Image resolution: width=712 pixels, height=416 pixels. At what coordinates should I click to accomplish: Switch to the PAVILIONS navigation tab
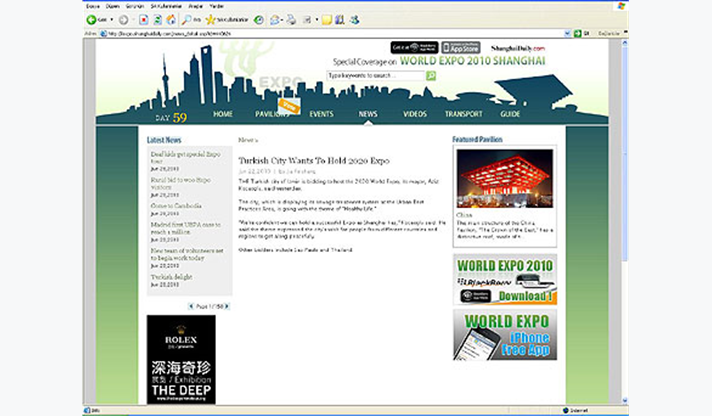click(272, 114)
